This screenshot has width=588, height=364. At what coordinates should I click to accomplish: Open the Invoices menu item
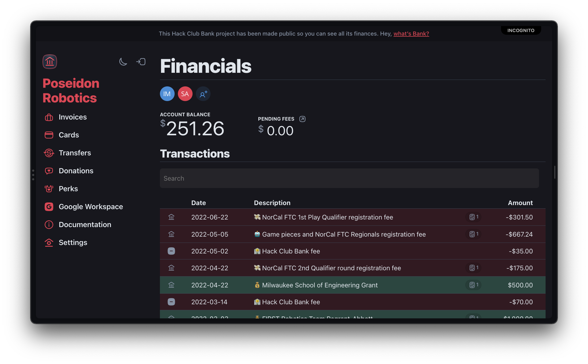coord(73,117)
